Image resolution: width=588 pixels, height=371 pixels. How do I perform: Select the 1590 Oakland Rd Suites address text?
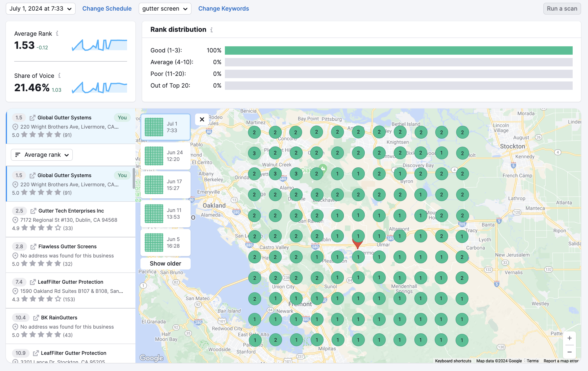[x=72, y=291]
